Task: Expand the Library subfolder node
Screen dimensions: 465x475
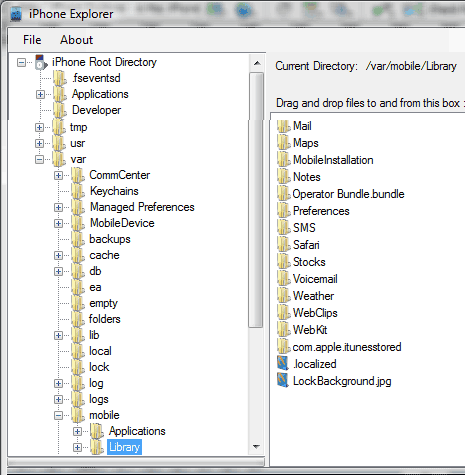Action: pyautogui.click(x=77, y=447)
